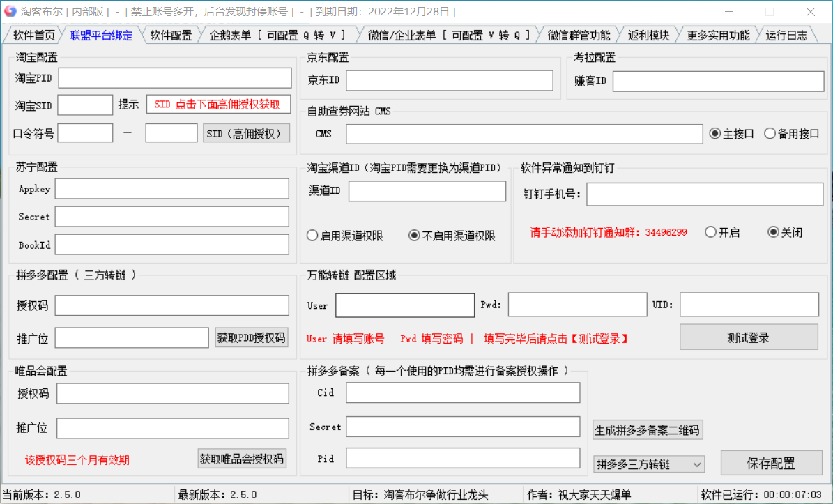Viewport: 833px width, 504px height.
Task: Click the Pwd input field
Action: pos(577,305)
